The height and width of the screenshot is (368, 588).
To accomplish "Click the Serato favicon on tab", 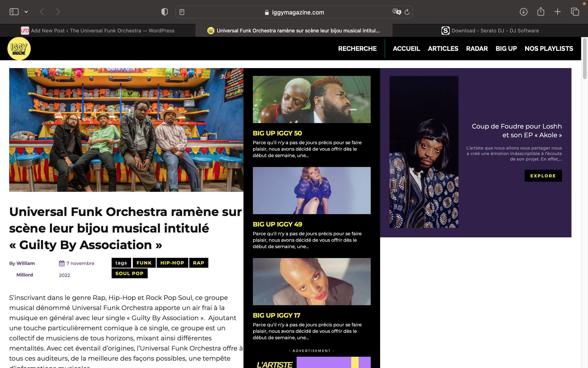I will click(x=445, y=31).
